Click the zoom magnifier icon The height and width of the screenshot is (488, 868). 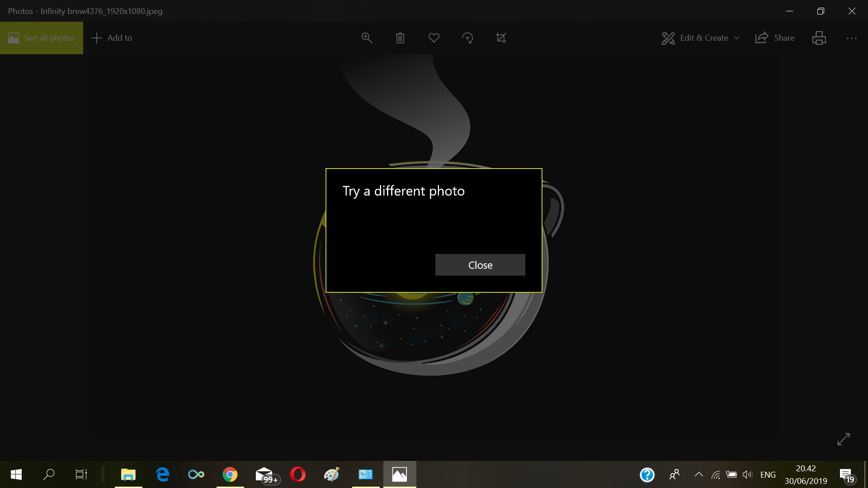point(367,38)
